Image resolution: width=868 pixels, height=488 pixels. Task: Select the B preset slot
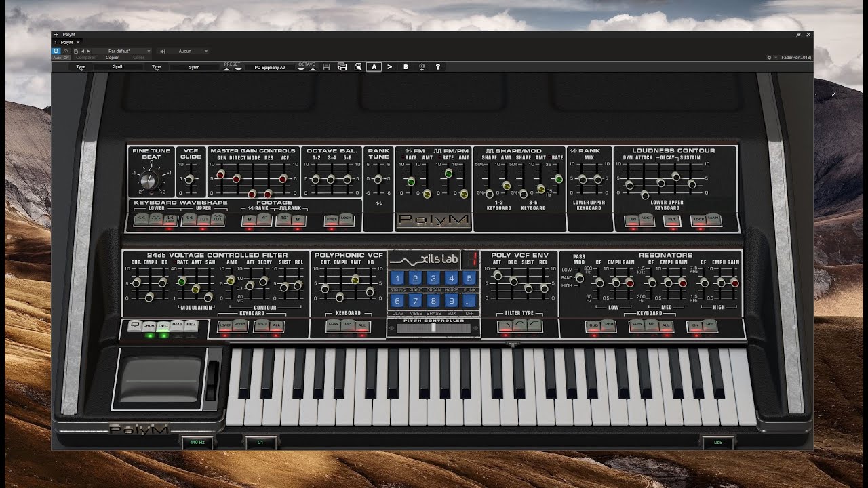coord(406,67)
